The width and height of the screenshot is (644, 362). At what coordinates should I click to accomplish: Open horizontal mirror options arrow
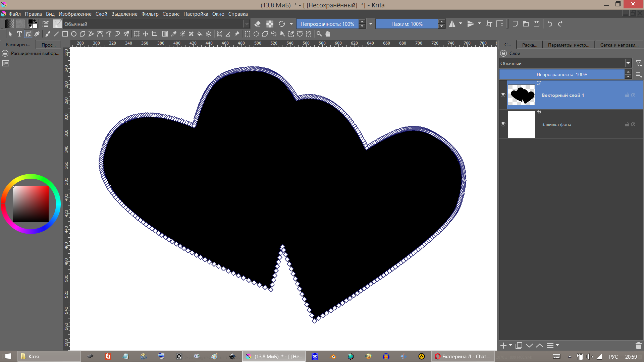[461, 24]
